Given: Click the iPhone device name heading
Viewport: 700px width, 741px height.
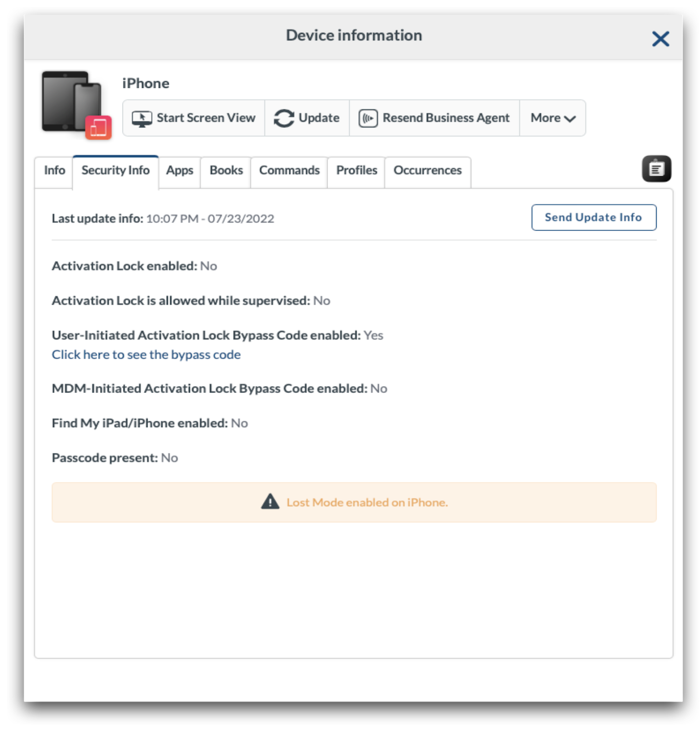Looking at the screenshot, I should point(145,83).
